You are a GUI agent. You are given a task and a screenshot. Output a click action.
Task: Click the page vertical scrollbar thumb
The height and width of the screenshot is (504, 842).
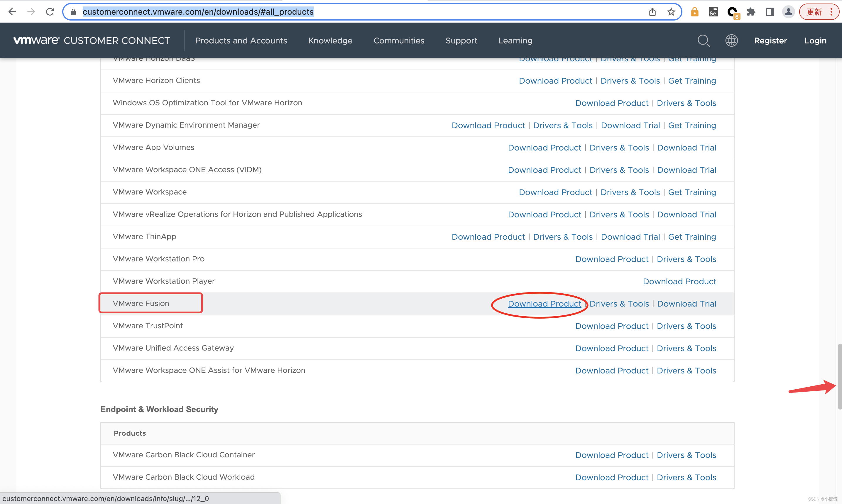[839, 376]
